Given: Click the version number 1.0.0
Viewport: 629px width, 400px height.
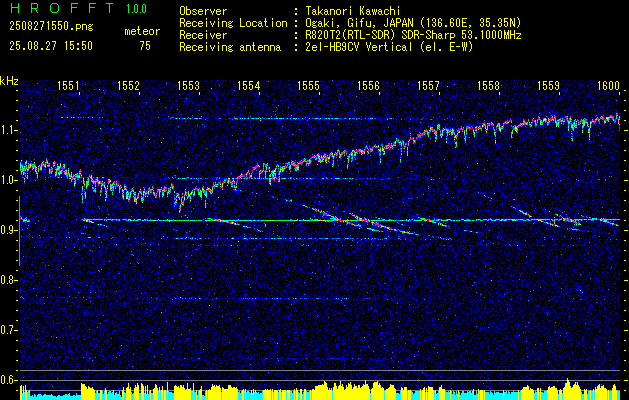Looking at the screenshot, I should click(x=136, y=9).
